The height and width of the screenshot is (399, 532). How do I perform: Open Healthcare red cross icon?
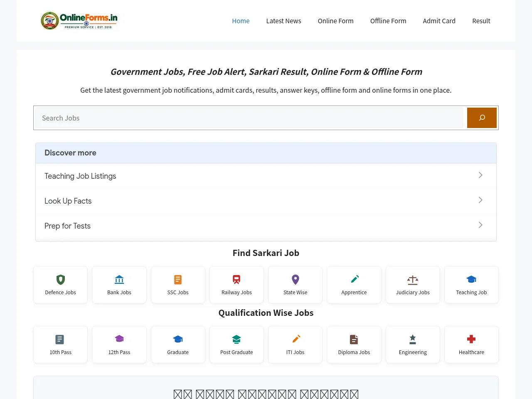(471, 339)
